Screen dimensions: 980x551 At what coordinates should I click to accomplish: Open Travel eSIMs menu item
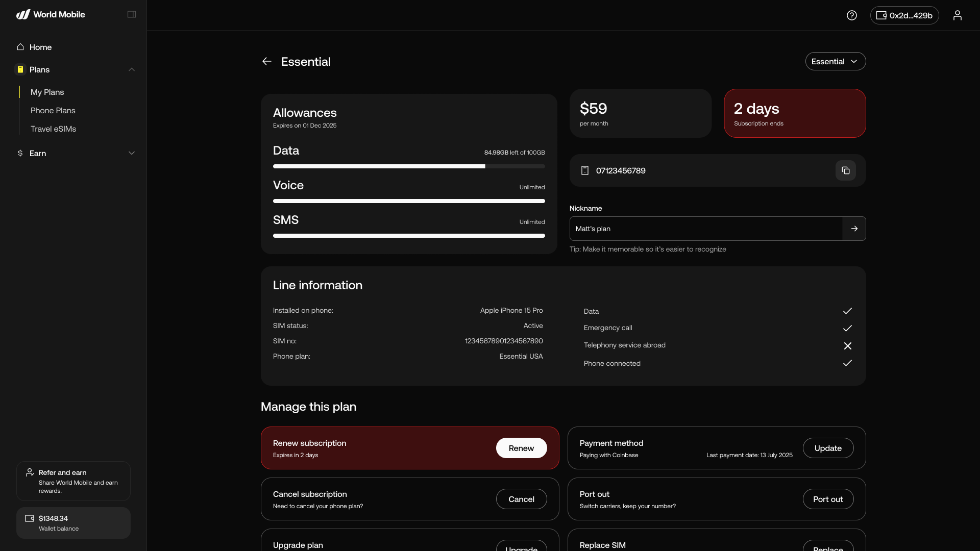tap(53, 129)
